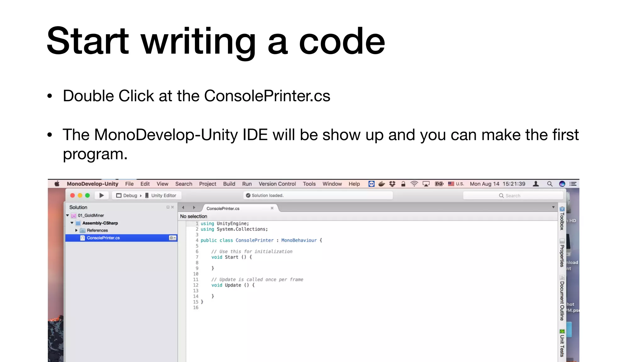
Task: Open the File menu
Action: point(129,184)
